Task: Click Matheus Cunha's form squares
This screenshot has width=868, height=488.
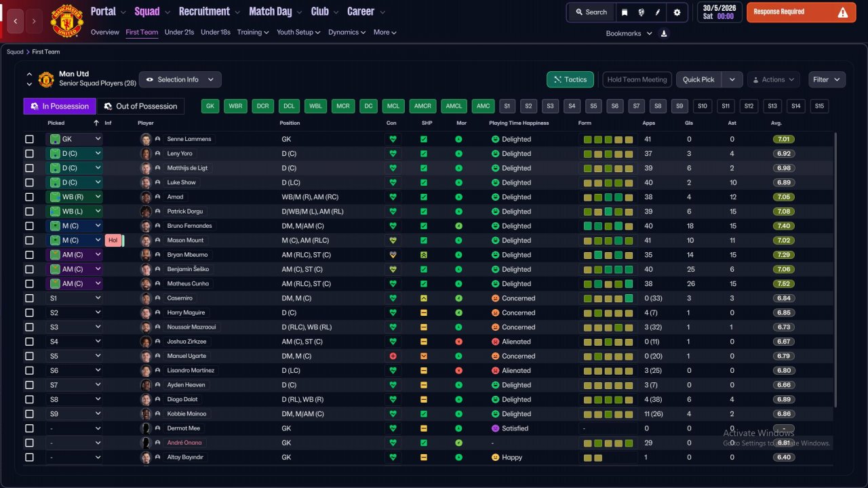Action: point(608,284)
